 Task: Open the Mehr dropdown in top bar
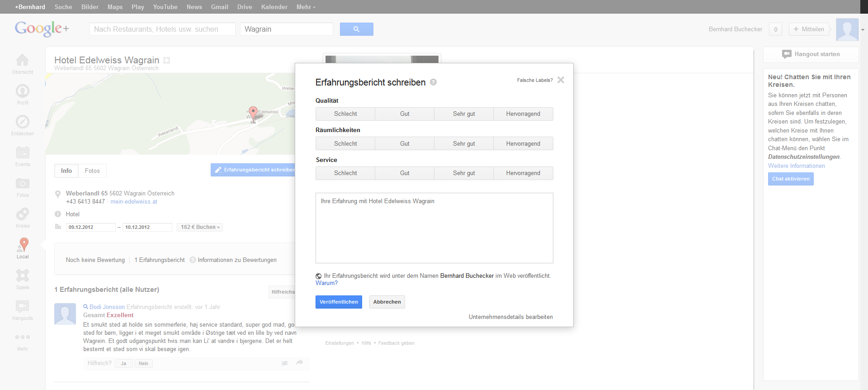click(x=306, y=7)
